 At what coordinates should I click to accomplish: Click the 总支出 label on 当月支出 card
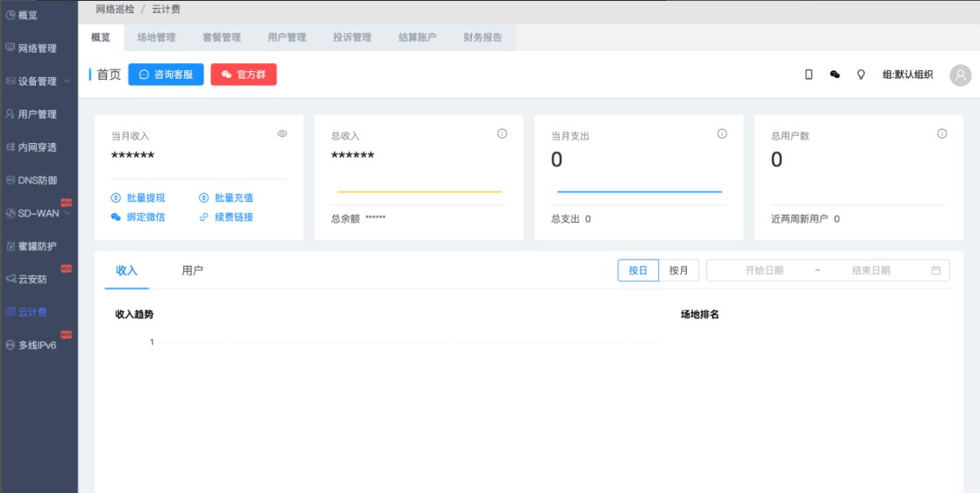pos(566,218)
